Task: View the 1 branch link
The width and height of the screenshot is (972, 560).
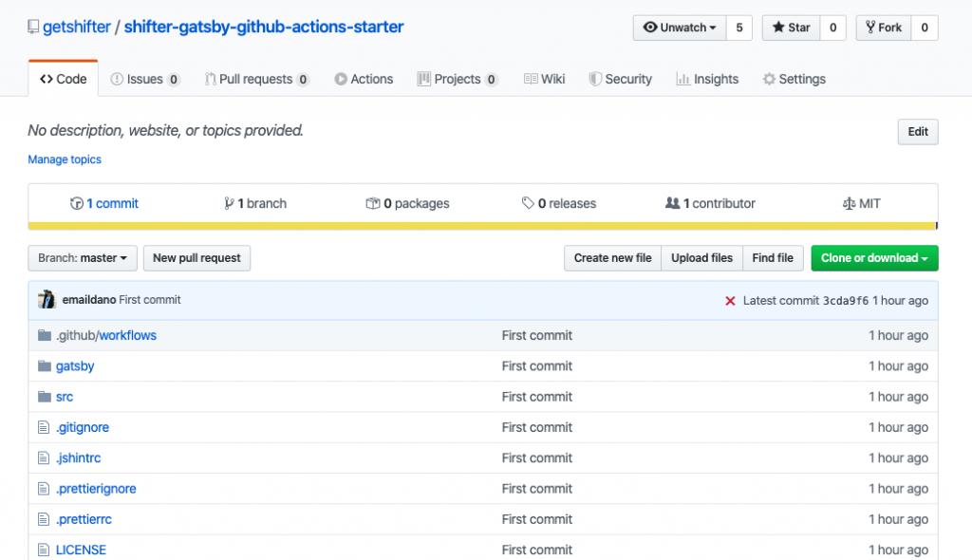Action: tap(255, 203)
